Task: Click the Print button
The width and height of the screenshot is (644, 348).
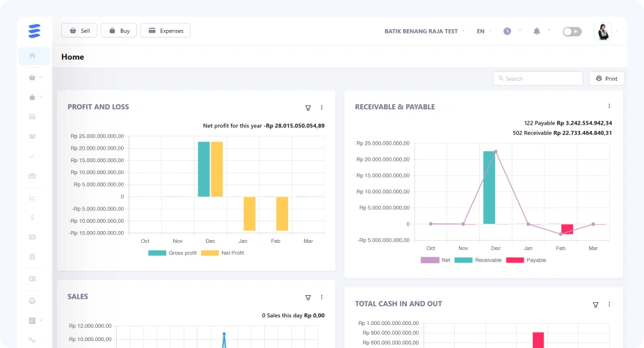Action: pyautogui.click(x=606, y=79)
